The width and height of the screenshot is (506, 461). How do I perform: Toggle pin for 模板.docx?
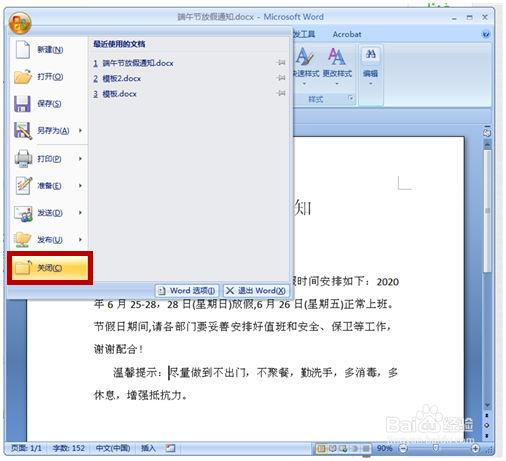coord(281,93)
